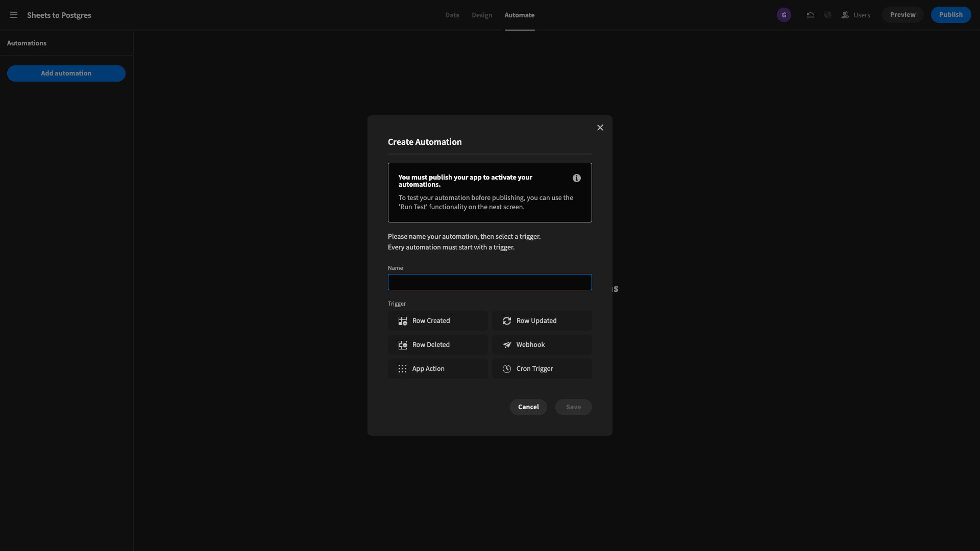The image size is (980, 551).
Task: Open the Users panel
Action: point(856,15)
